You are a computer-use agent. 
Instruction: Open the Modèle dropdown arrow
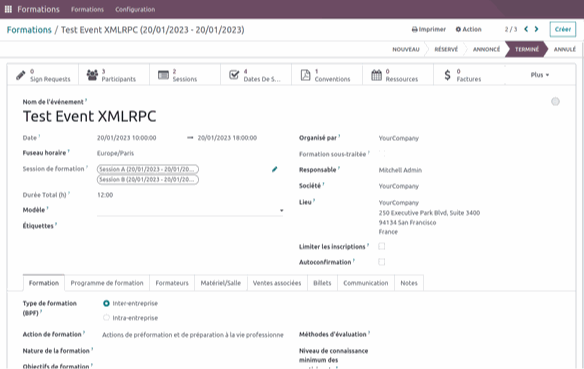tap(282, 210)
